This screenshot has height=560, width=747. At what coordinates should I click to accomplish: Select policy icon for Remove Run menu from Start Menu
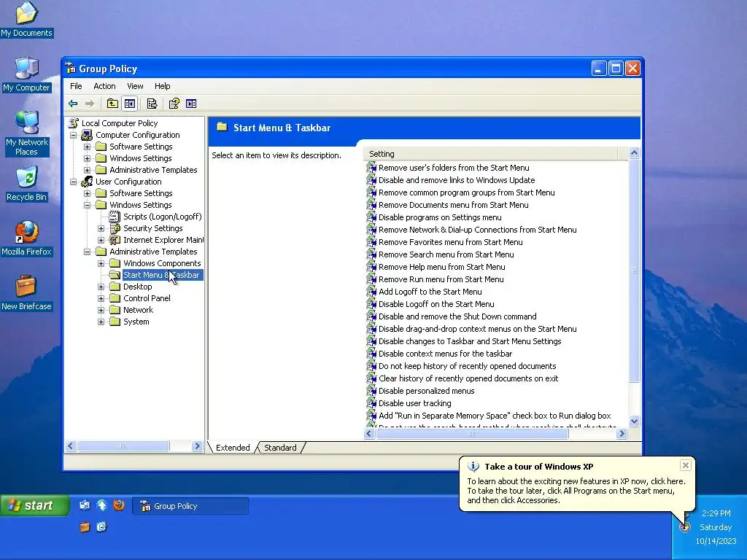(x=371, y=279)
